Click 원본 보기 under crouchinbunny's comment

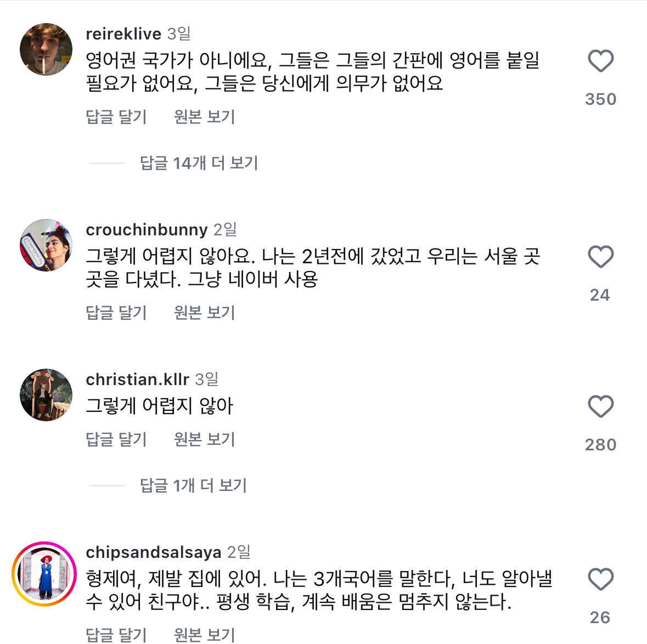[204, 313]
